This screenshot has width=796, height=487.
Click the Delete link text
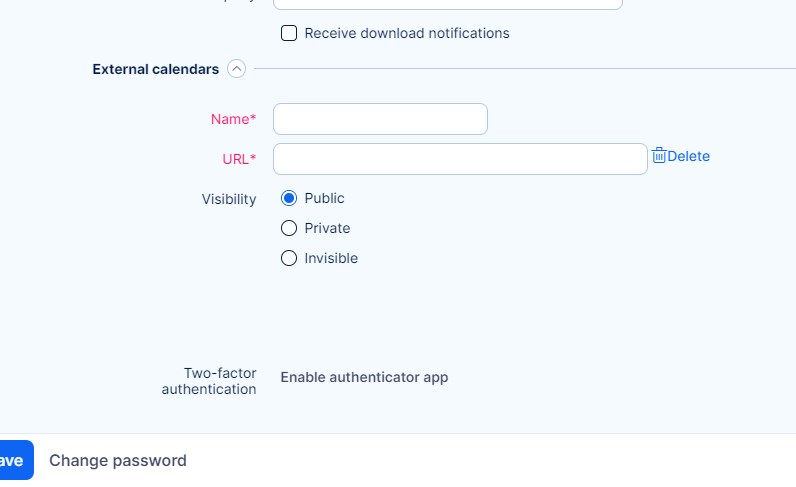689,156
